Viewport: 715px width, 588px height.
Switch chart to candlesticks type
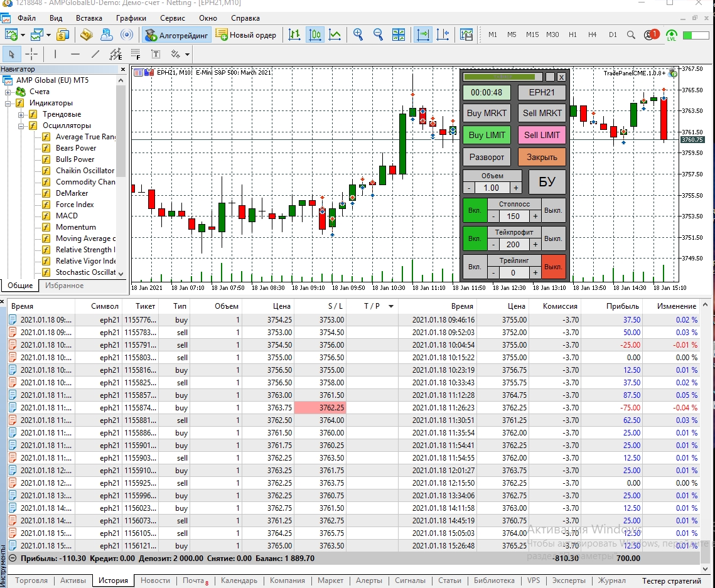[x=315, y=35]
